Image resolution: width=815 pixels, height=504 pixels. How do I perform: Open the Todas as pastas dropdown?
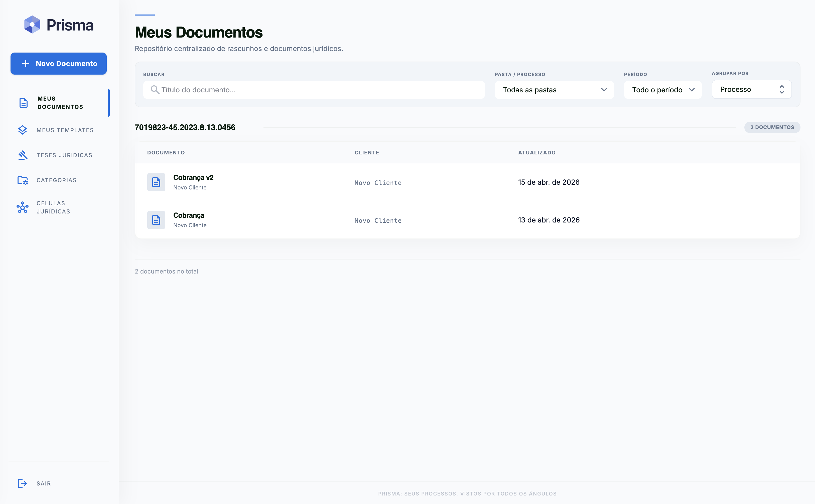554,90
